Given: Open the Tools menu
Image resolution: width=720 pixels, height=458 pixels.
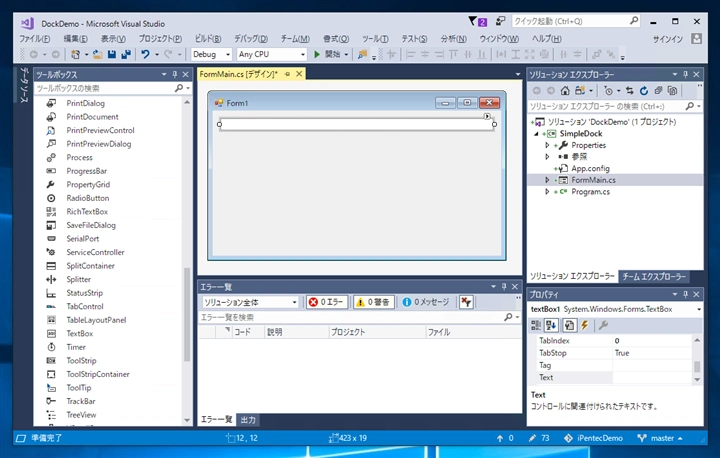Looking at the screenshot, I should point(375,39).
